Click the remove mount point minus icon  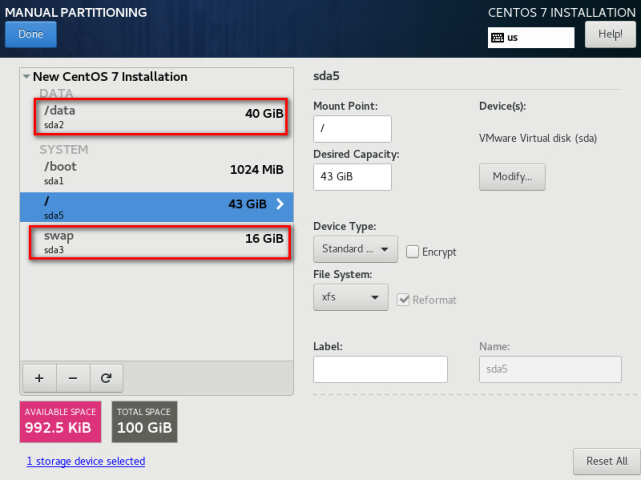coord(73,378)
